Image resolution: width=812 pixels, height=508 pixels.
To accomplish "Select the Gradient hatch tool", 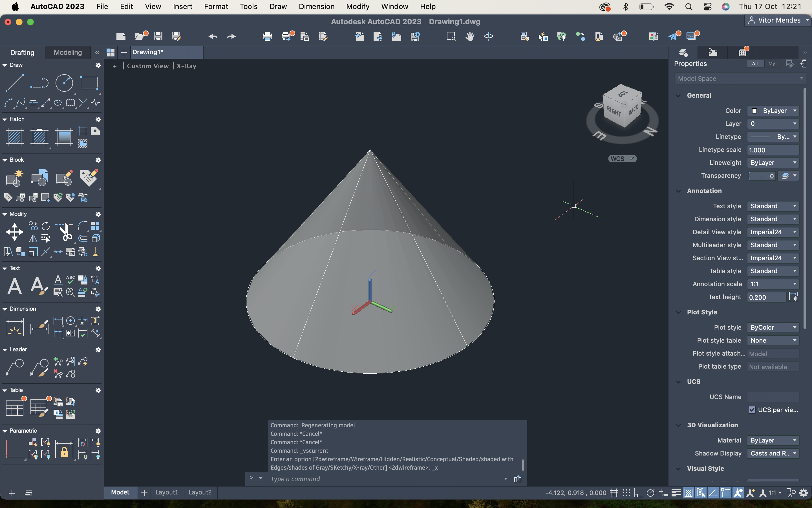I will pos(64,137).
